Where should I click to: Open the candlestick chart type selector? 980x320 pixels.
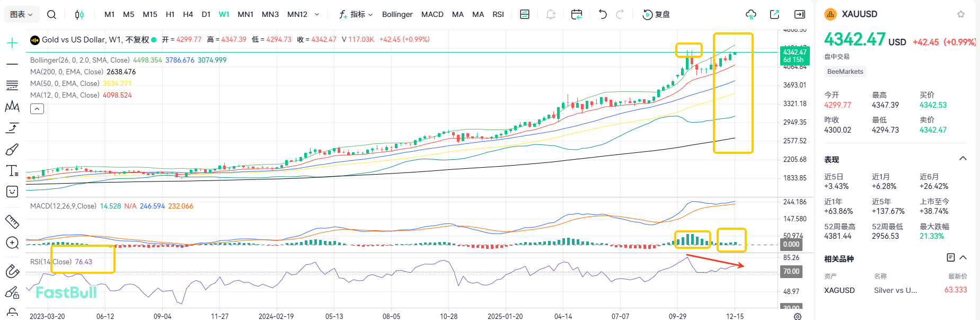tap(79, 14)
